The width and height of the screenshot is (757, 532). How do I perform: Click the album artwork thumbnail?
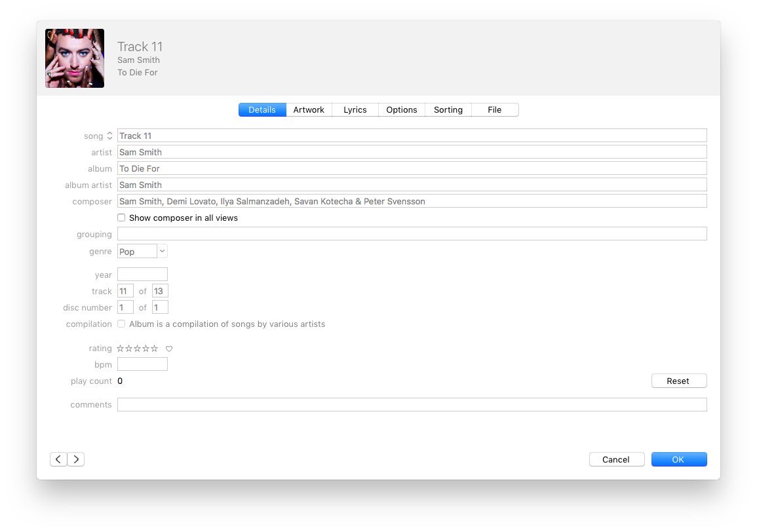point(75,58)
